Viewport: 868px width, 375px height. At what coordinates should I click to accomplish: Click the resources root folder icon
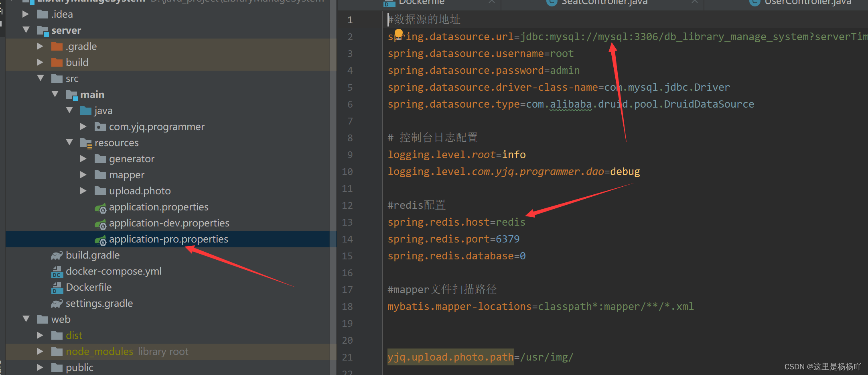[x=86, y=143]
